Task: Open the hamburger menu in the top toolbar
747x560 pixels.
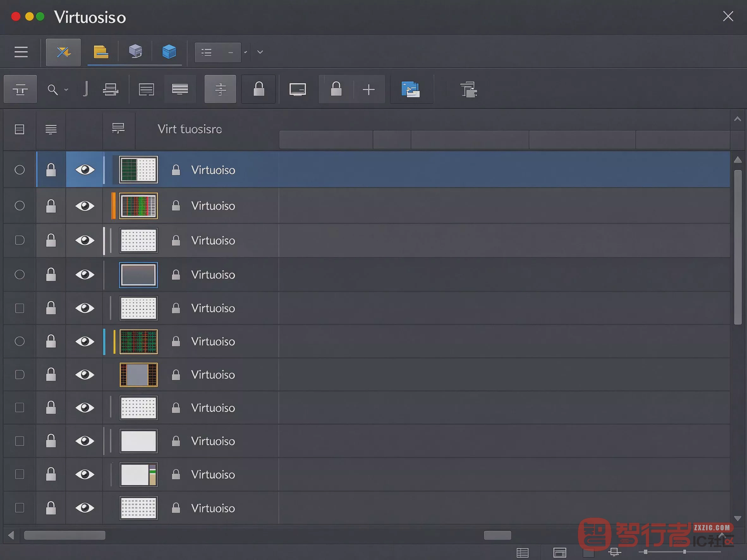Action: pos(21,52)
